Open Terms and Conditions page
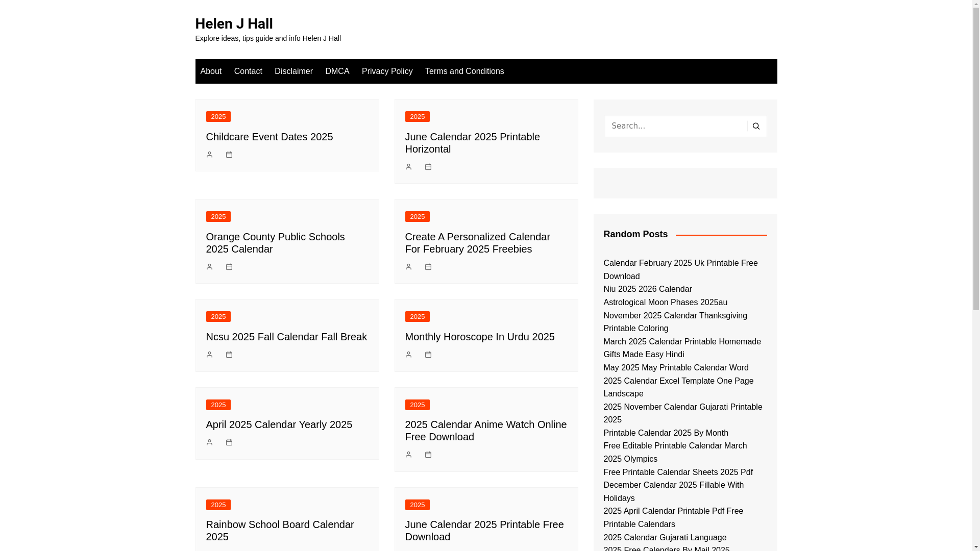980x551 pixels. point(464,71)
